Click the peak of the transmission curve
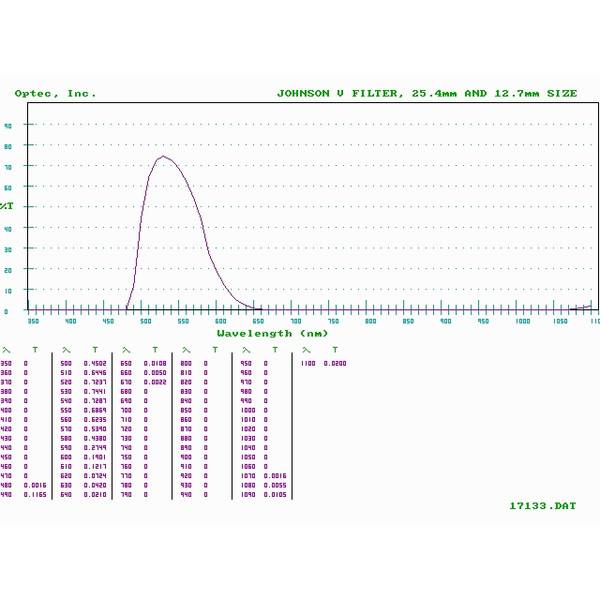 tap(163, 156)
